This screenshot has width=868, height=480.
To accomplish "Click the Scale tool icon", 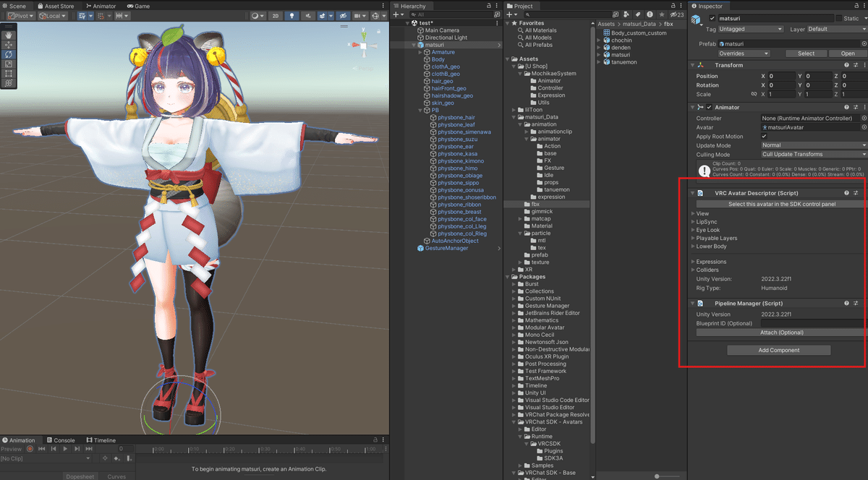I will click(9, 63).
